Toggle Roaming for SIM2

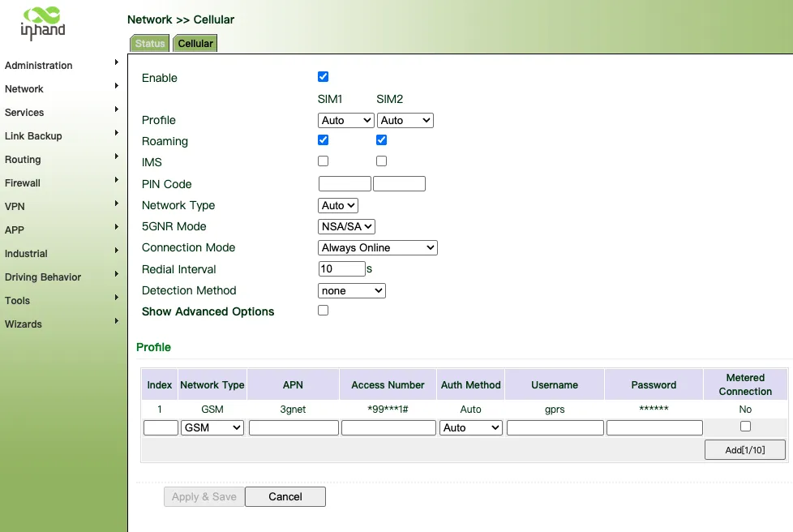click(x=382, y=140)
